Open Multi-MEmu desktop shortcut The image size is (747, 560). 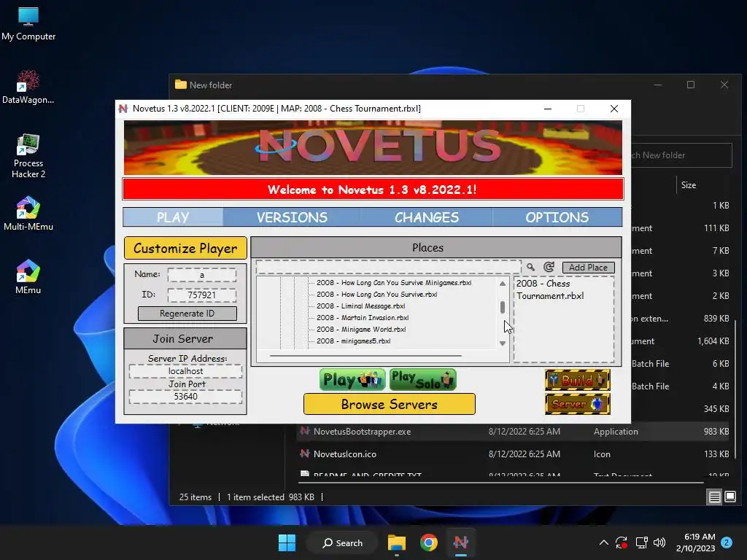(28, 214)
